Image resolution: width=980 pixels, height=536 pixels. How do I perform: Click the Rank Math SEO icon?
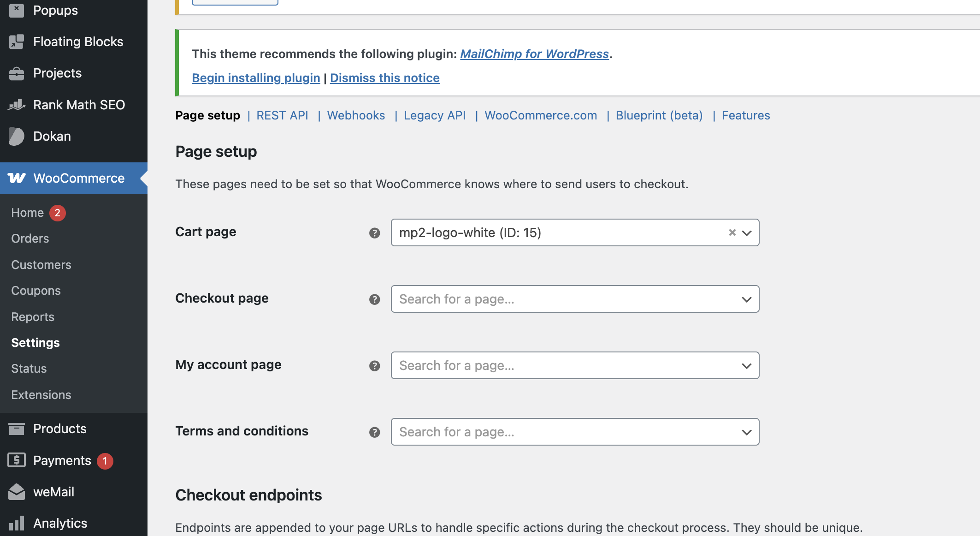click(17, 105)
